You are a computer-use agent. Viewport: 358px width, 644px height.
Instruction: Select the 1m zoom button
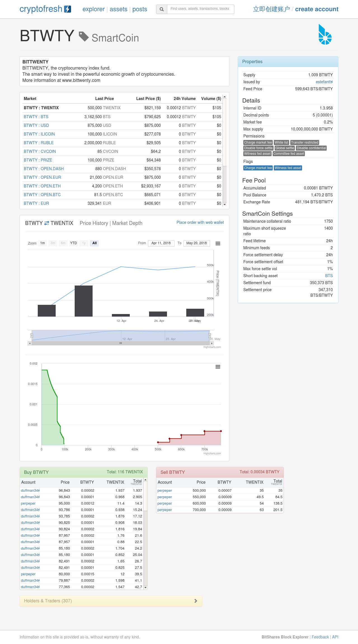click(x=43, y=243)
